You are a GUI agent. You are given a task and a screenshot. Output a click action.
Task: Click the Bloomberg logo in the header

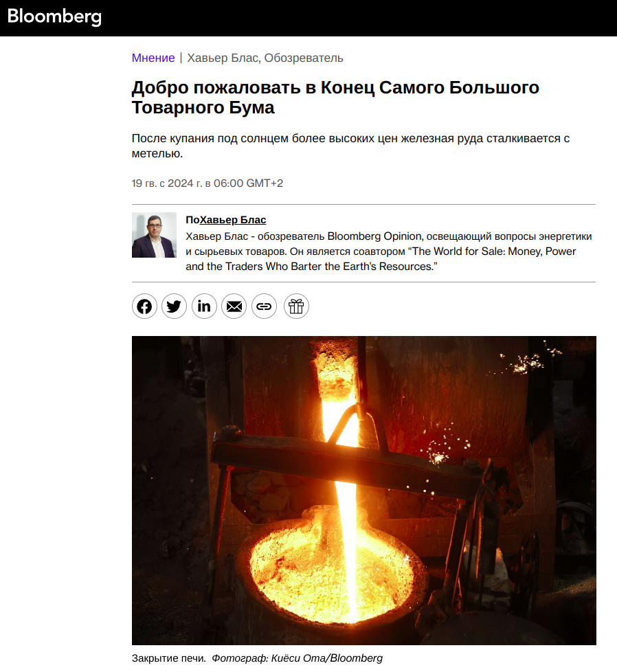tap(54, 16)
